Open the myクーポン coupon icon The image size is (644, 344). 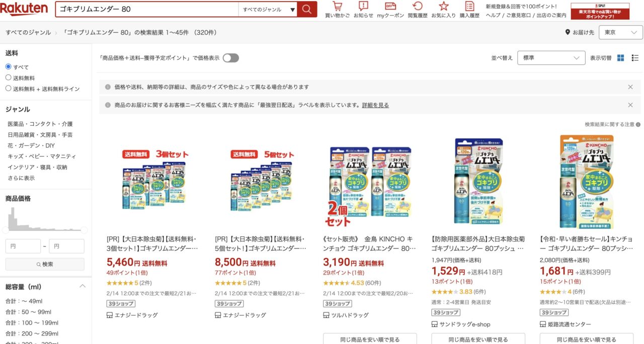point(390,6)
